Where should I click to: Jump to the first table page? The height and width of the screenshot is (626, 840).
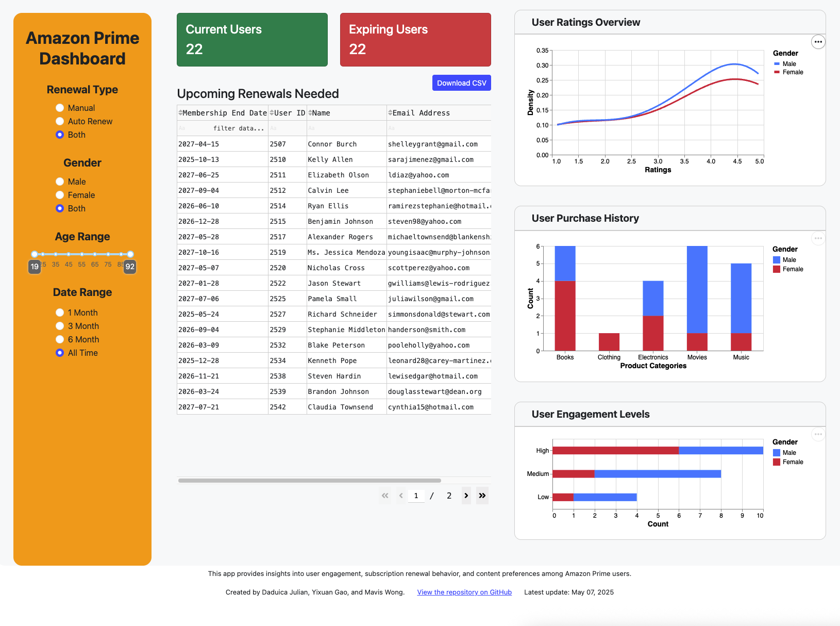[x=385, y=496]
